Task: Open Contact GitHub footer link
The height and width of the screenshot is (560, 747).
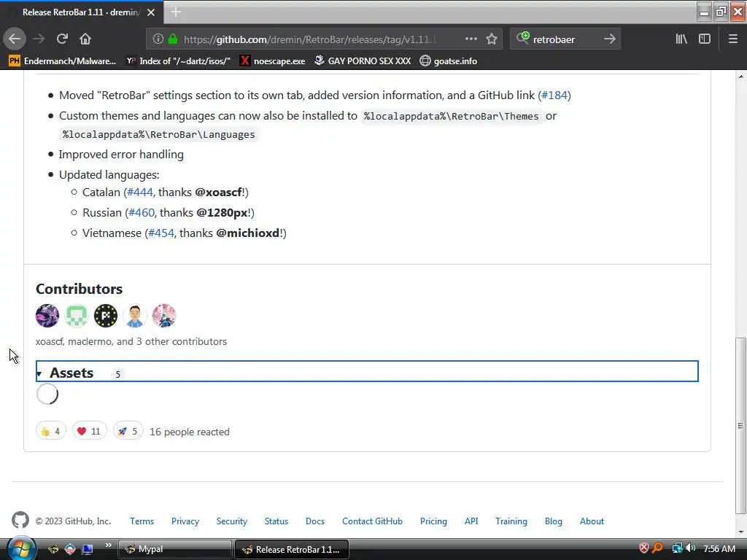Action: click(x=372, y=521)
